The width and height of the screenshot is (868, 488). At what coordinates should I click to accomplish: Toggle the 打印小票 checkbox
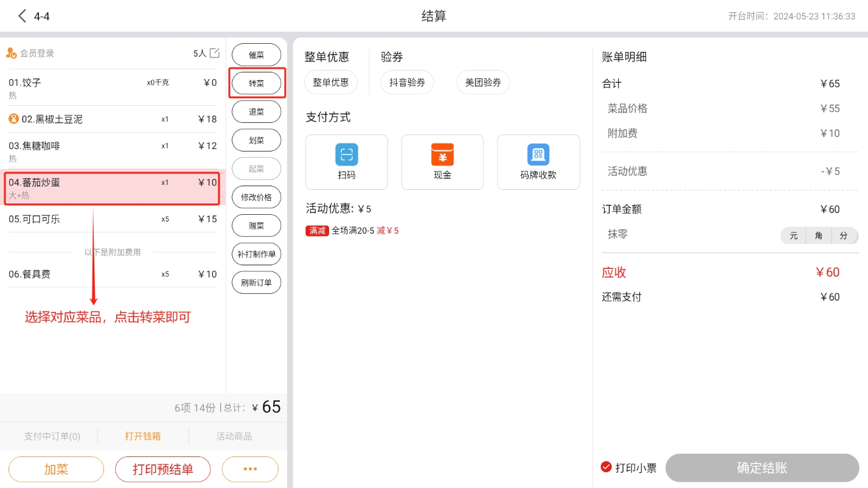tap(606, 467)
